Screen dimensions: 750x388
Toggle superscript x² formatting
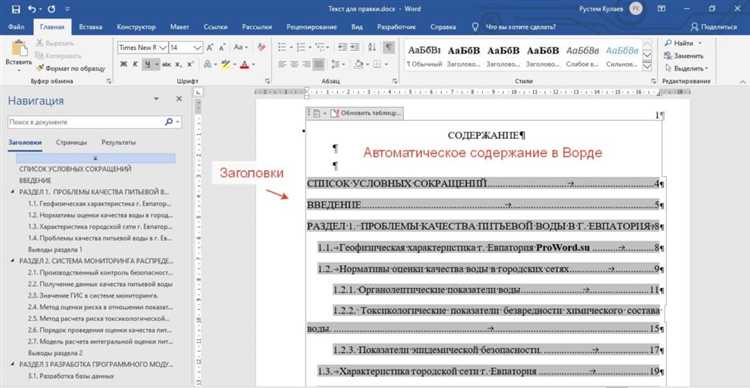(x=190, y=64)
